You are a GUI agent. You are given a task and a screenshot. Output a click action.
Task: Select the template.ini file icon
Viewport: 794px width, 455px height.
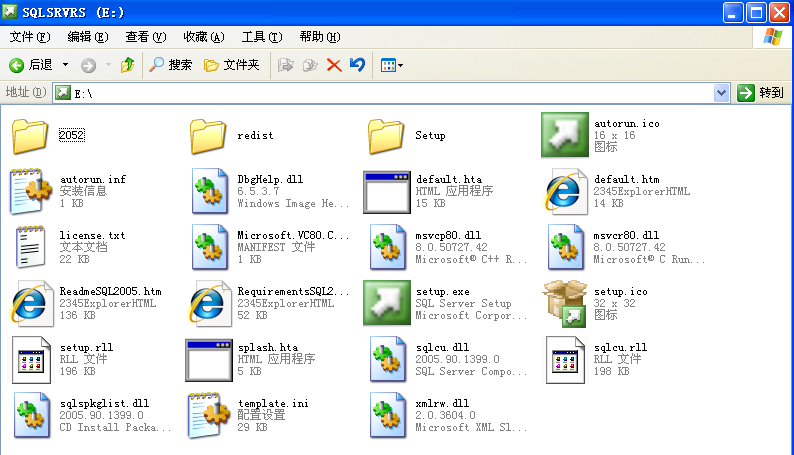tap(209, 416)
